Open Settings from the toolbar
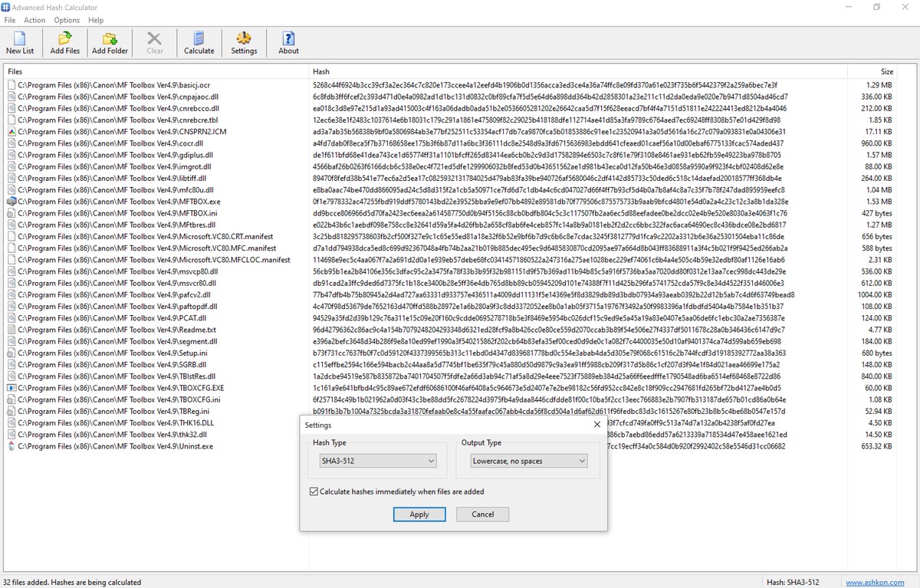Image resolution: width=920 pixels, height=588 pixels. tap(244, 43)
